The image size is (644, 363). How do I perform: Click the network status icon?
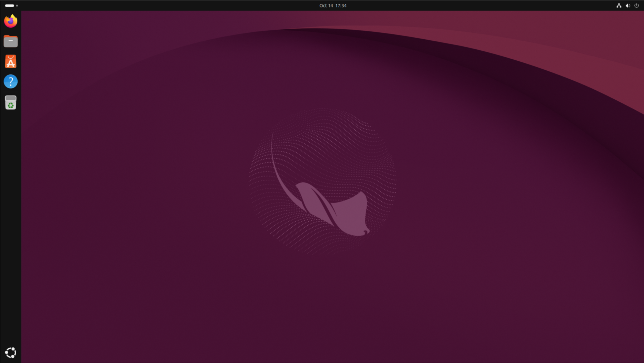point(619,6)
